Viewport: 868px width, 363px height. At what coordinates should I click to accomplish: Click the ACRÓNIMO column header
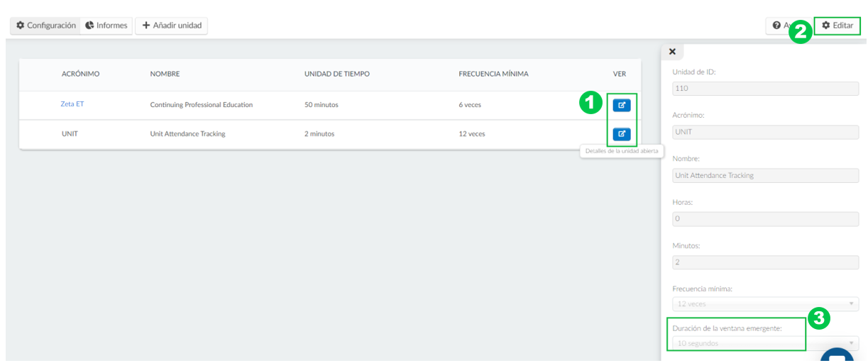point(80,74)
